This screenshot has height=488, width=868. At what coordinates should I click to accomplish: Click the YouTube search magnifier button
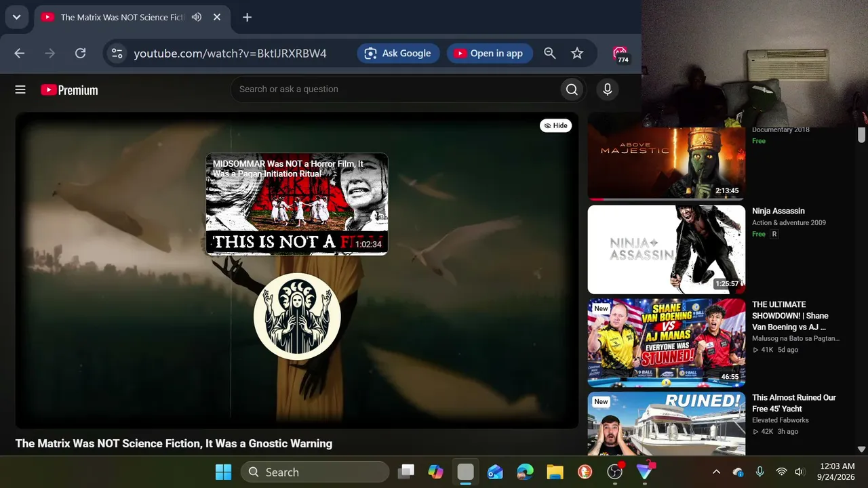tap(572, 89)
